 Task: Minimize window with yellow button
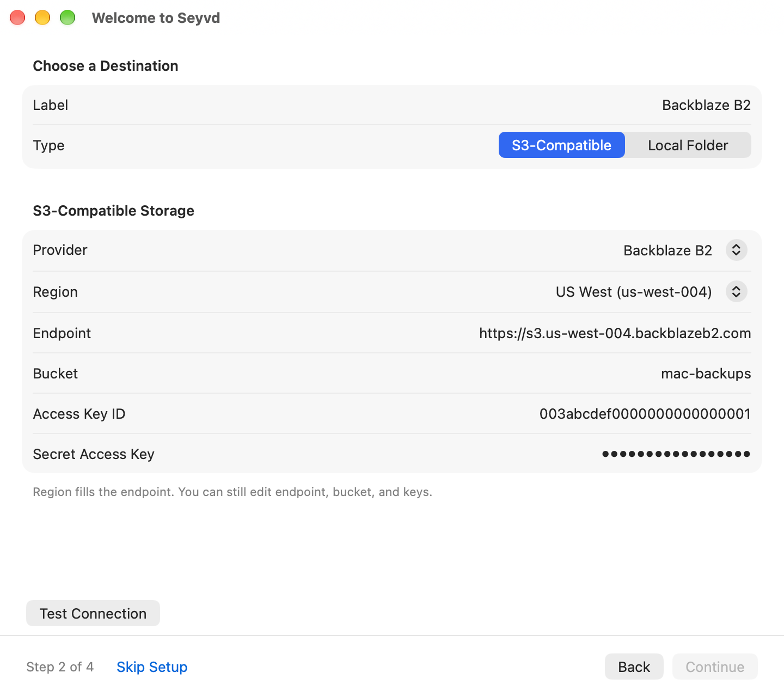pos(42,18)
